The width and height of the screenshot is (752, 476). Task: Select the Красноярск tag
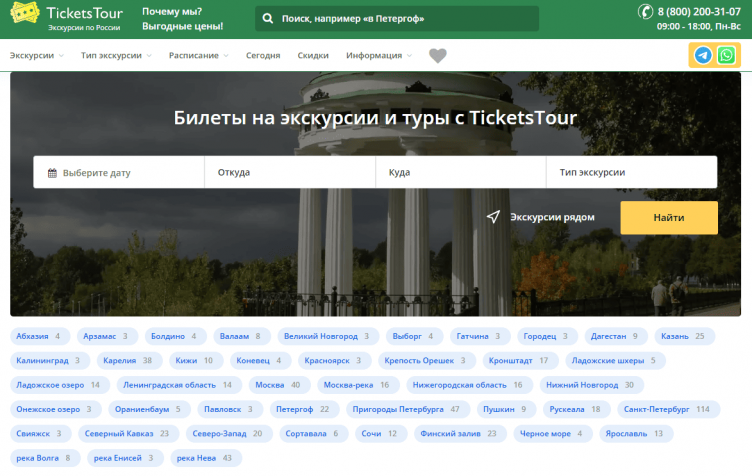[x=335, y=360]
